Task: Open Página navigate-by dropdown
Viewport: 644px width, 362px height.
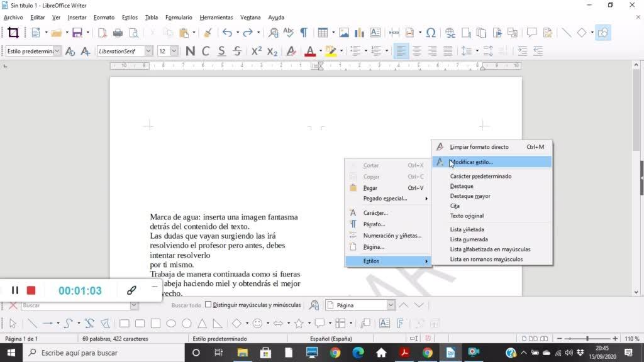Action: pos(391,305)
